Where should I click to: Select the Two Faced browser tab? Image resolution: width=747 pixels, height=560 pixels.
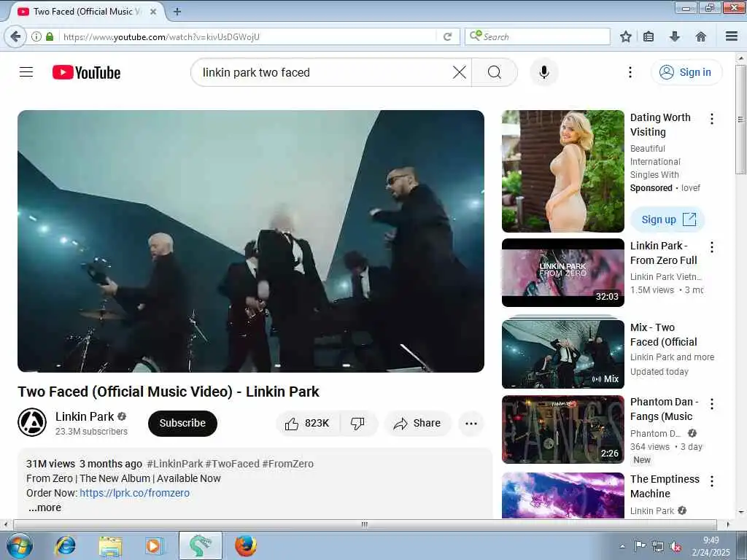tap(86, 12)
